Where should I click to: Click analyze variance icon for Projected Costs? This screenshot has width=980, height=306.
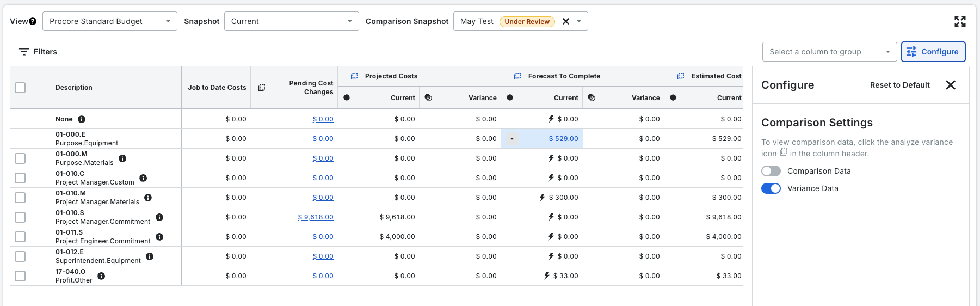(x=354, y=76)
